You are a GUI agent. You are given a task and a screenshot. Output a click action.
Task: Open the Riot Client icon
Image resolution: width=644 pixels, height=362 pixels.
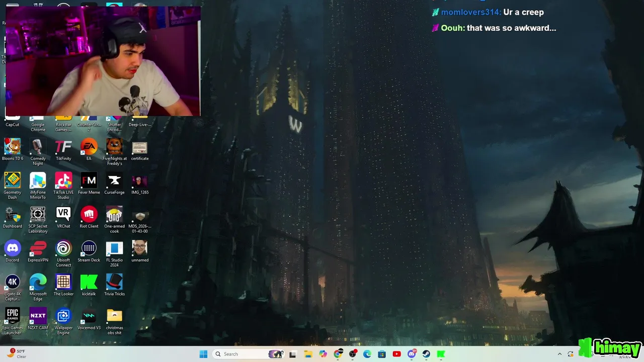[89, 217]
